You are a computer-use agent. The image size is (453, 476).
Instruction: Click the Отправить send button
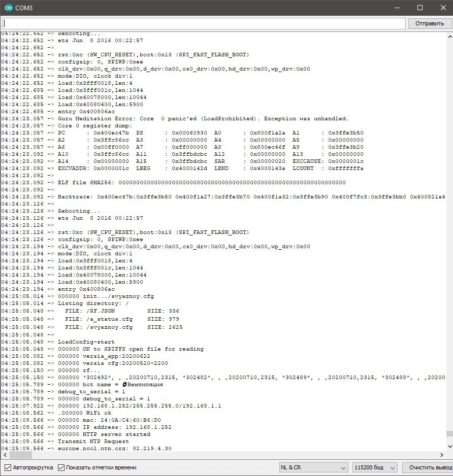[430, 23]
